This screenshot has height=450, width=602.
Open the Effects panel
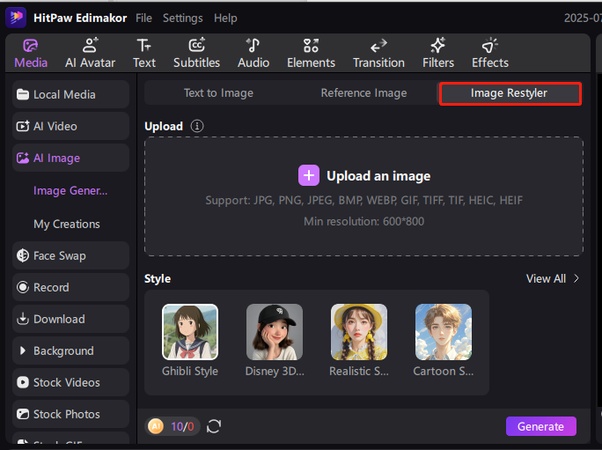point(490,53)
